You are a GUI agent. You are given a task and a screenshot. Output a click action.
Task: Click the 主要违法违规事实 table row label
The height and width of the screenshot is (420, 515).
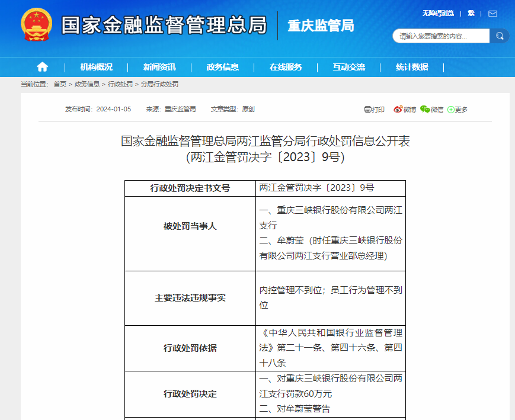(x=190, y=298)
